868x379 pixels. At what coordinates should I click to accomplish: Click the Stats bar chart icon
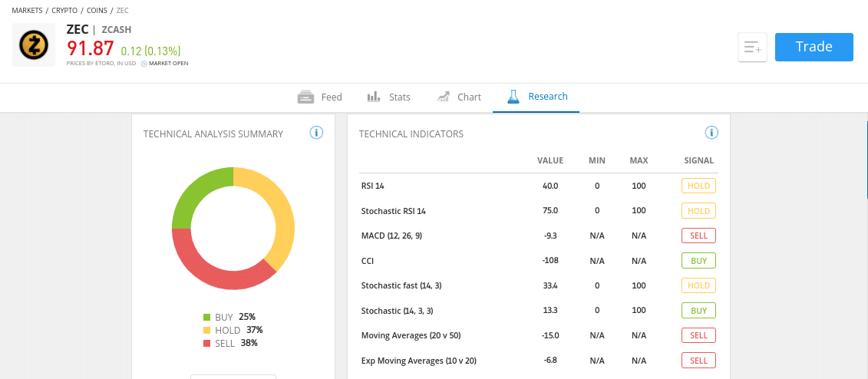[374, 97]
